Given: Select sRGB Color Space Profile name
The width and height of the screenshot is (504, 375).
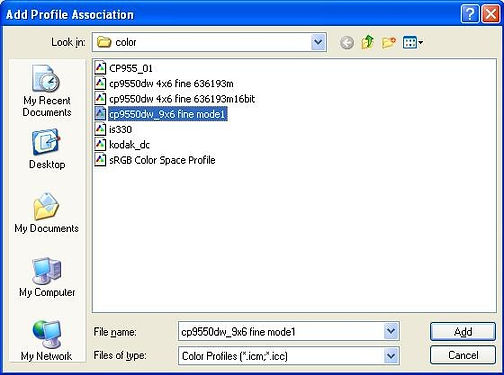Looking at the screenshot, I should pyautogui.click(x=162, y=160).
